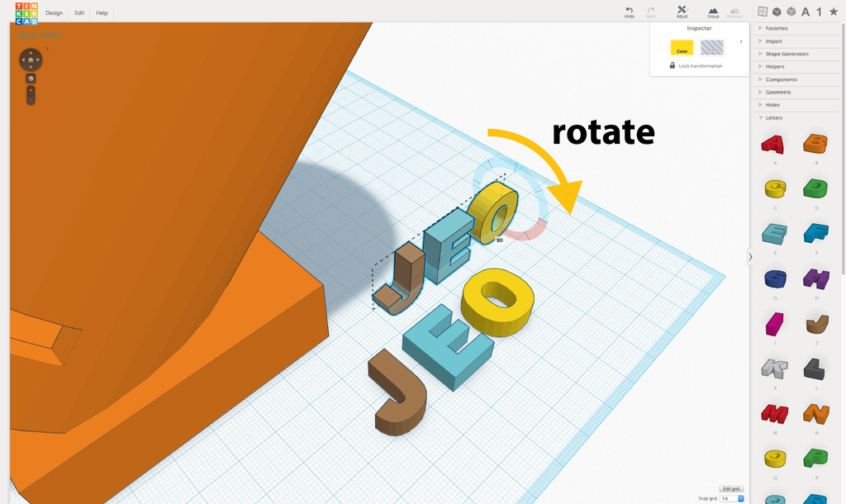Click the Inspector help question mark
The height and width of the screenshot is (504, 846).
tap(741, 41)
